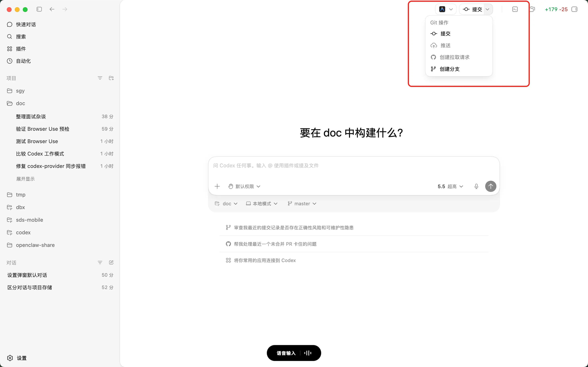Click the new conversation compose icon
Viewport: 588px width, 367px height.
coord(111,262)
